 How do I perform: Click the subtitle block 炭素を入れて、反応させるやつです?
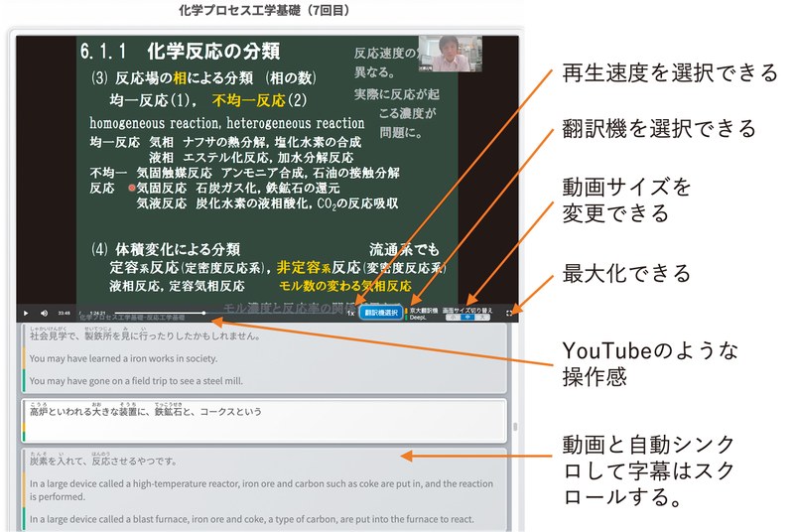pos(103,460)
